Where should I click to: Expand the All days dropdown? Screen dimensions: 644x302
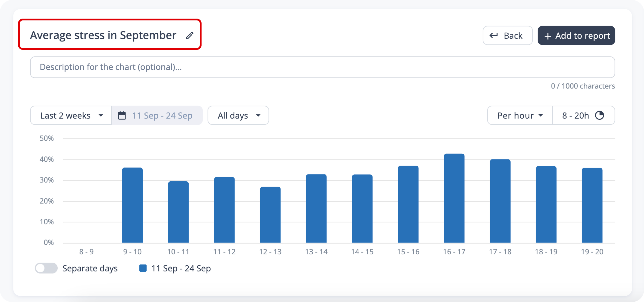238,116
